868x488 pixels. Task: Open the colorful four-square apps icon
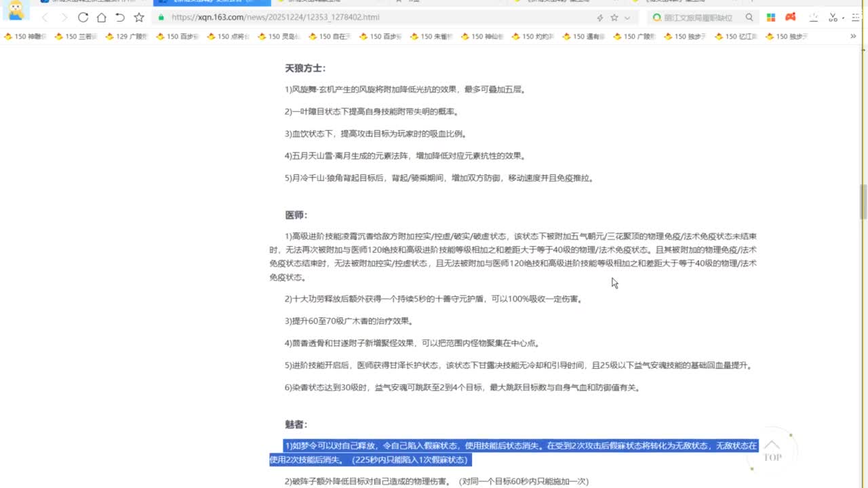click(x=771, y=18)
